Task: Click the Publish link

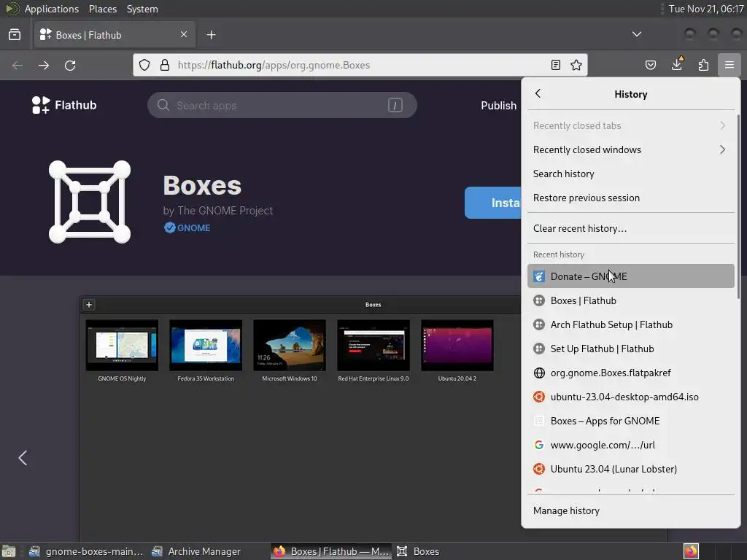Action: pos(498,106)
